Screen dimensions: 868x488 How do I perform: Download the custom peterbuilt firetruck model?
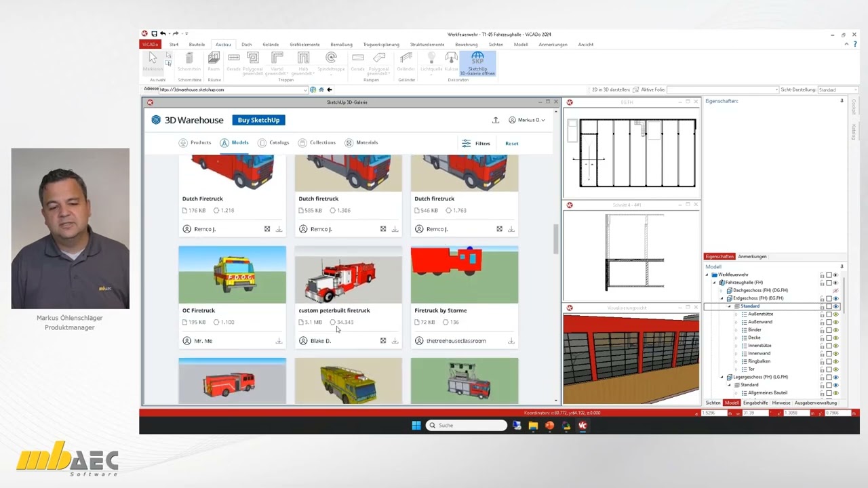click(x=395, y=341)
